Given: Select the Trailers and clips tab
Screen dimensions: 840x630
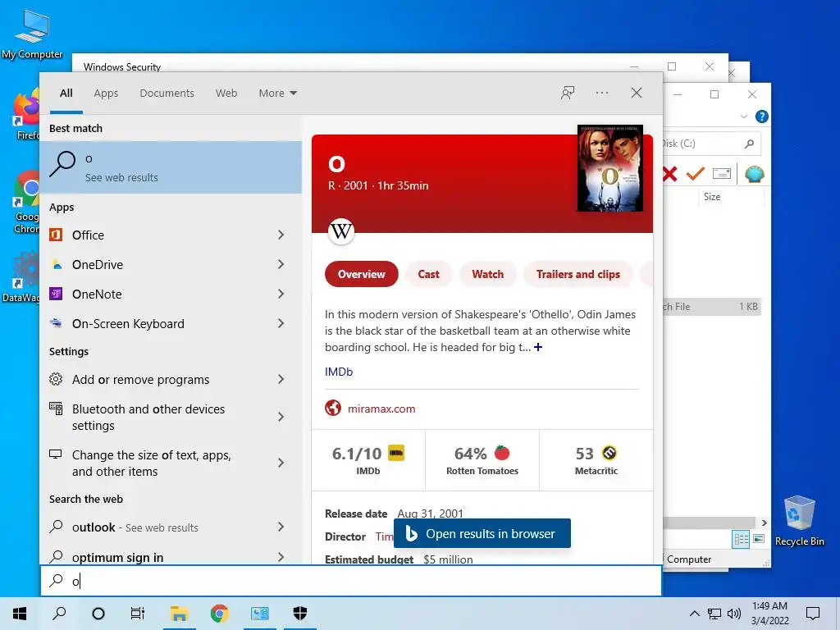Looking at the screenshot, I should [x=578, y=274].
